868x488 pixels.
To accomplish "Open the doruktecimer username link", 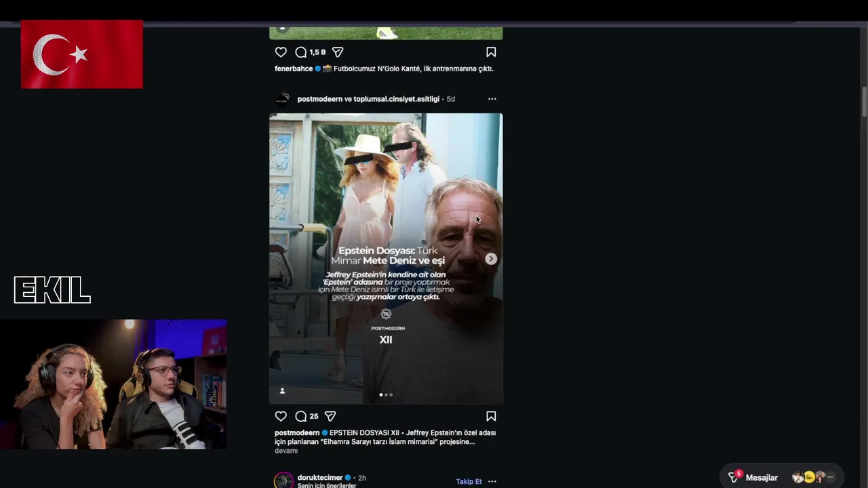I will [320, 477].
